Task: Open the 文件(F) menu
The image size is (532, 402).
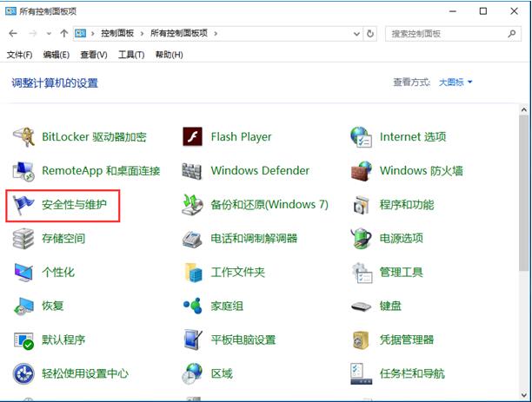Action: click(19, 55)
